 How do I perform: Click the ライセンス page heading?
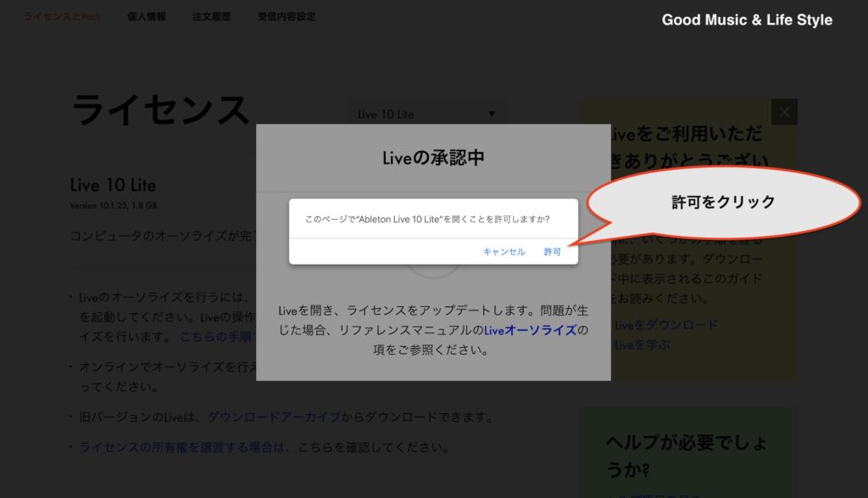(x=160, y=109)
